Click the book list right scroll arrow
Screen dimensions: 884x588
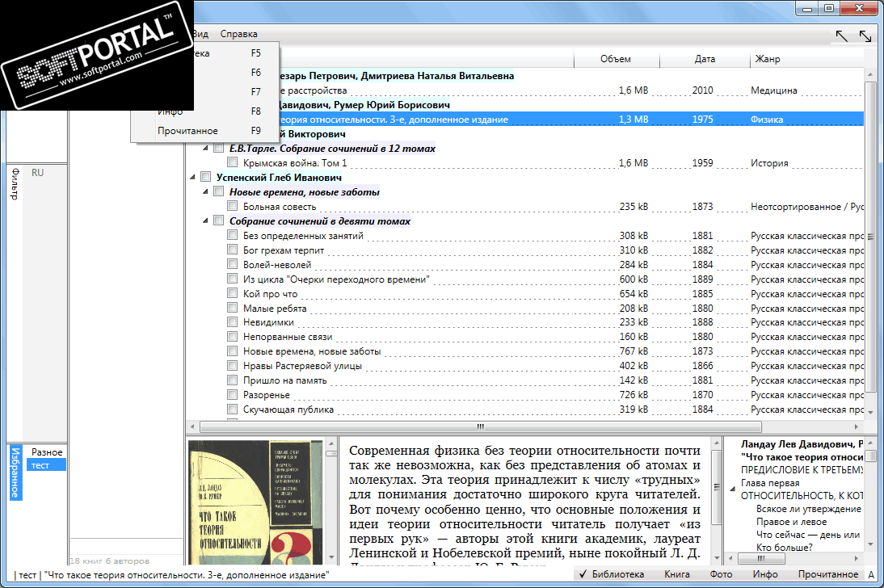point(857,426)
